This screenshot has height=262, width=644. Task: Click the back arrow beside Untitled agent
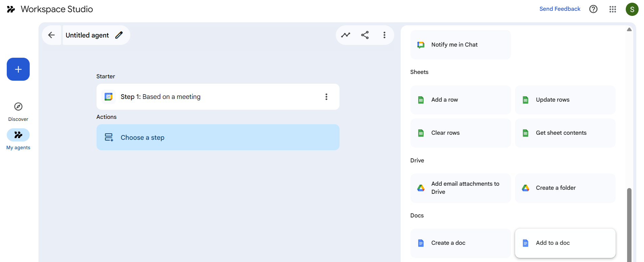(51, 35)
